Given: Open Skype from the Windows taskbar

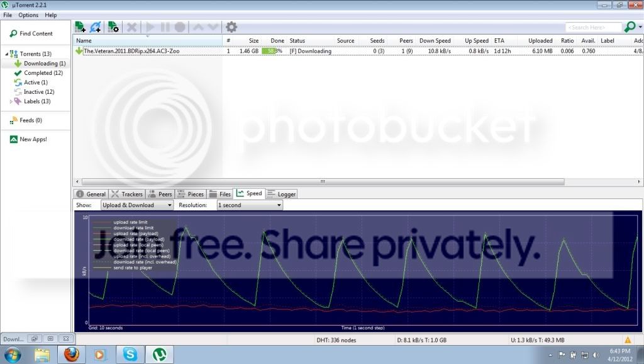Looking at the screenshot, I should click(x=130, y=354).
